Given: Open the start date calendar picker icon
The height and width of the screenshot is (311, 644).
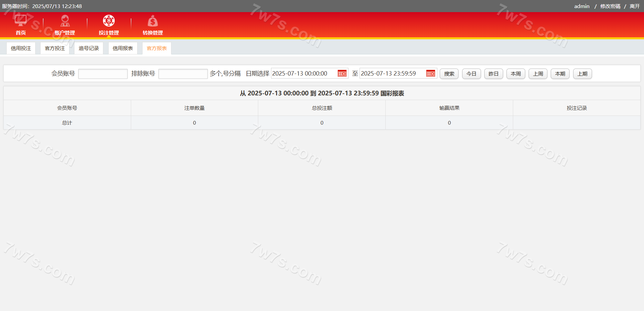Looking at the screenshot, I should 342,74.
